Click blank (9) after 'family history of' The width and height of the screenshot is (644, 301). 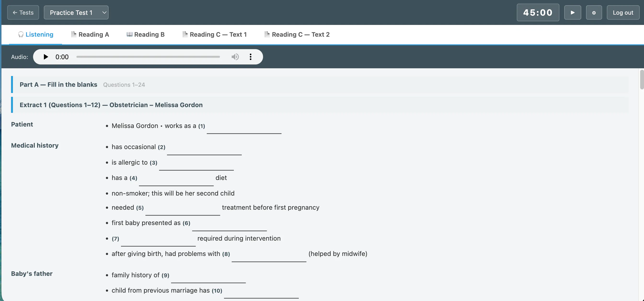pyautogui.click(x=208, y=276)
